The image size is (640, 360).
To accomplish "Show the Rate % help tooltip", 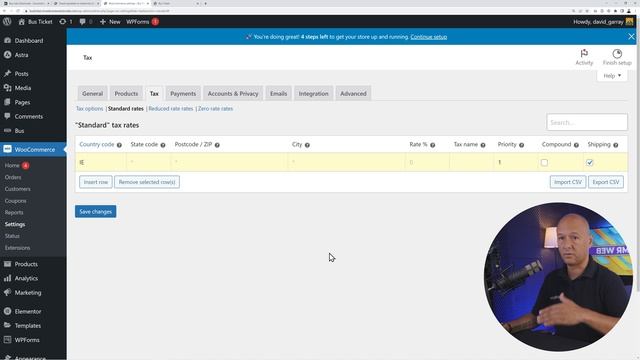I will click(432, 145).
